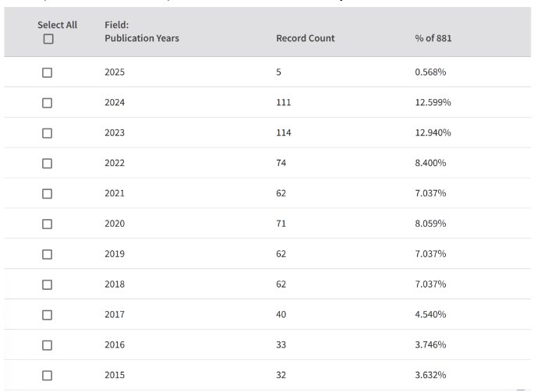541x392 pixels.
Task: Click the Record Count column header
Action: click(x=305, y=39)
